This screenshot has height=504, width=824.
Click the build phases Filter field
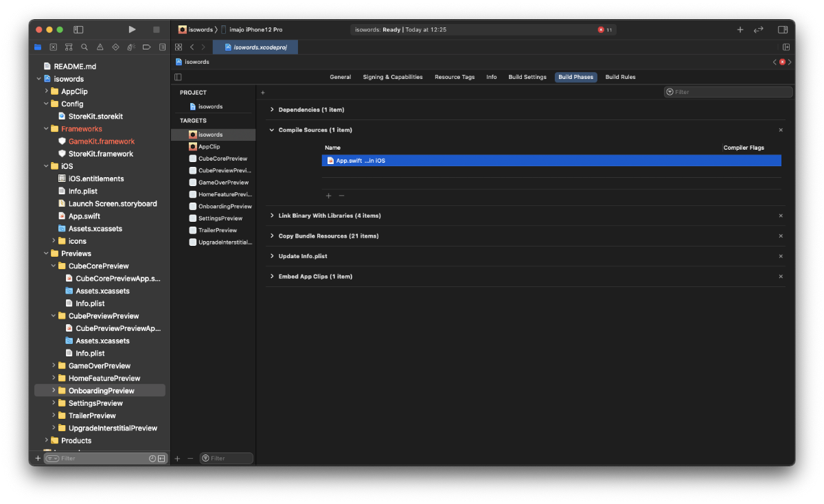click(x=729, y=92)
